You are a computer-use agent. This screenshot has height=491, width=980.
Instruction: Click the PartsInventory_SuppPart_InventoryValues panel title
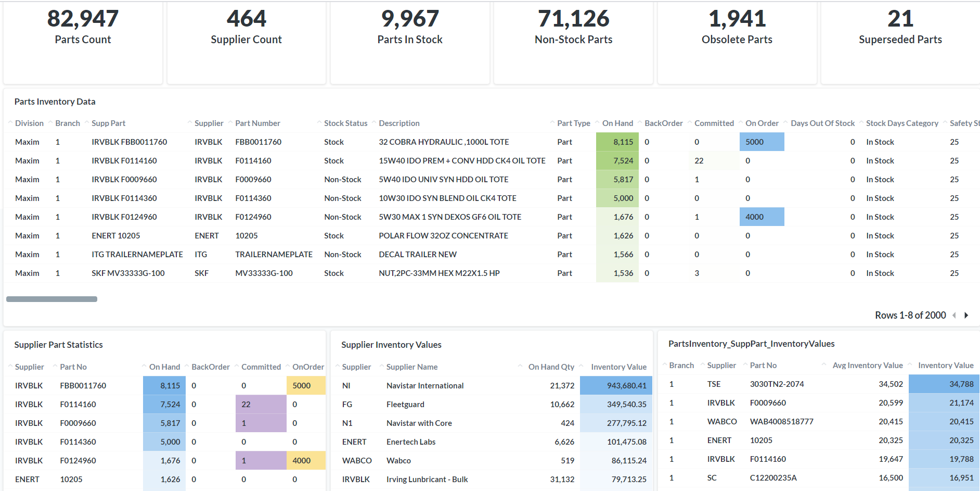(751, 344)
